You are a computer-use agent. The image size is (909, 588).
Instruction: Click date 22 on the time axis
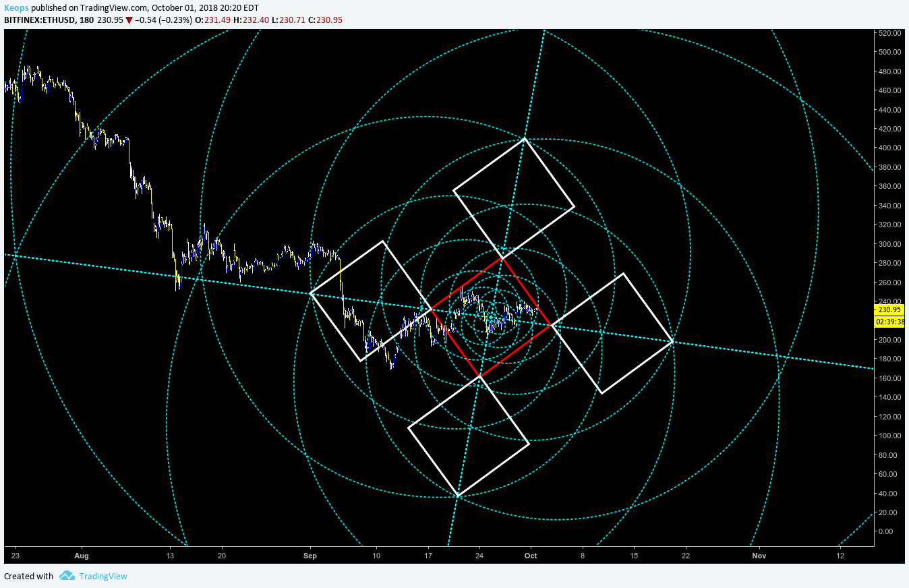[x=686, y=556]
